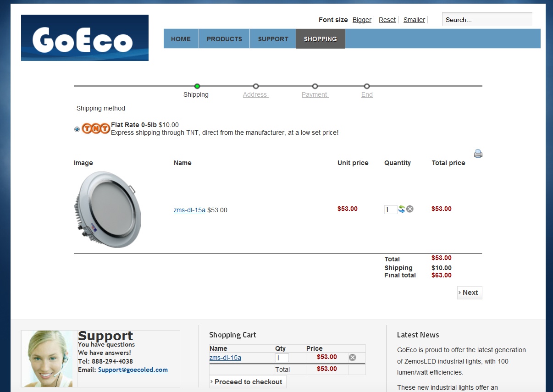
Task: Open the PRODUCTS menu tab
Action: pyautogui.click(x=224, y=39)
